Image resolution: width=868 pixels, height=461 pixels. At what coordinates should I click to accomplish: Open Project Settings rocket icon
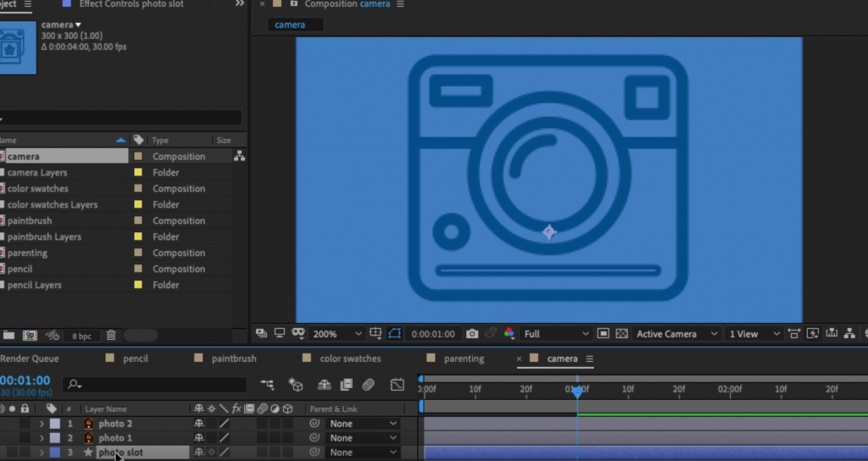coord(53,336)
